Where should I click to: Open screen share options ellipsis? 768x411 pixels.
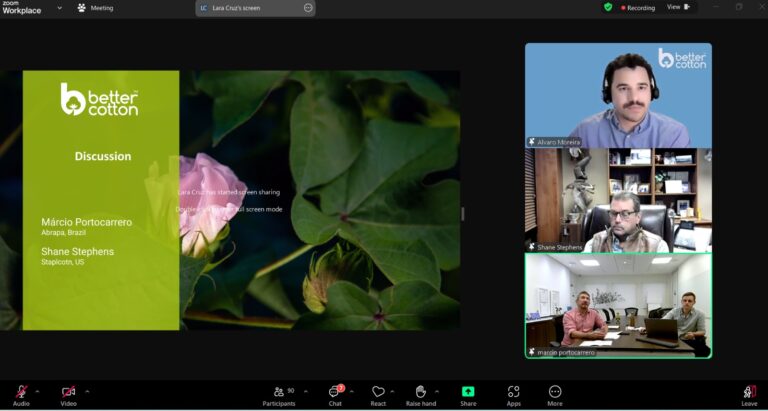tap(308, 8)
